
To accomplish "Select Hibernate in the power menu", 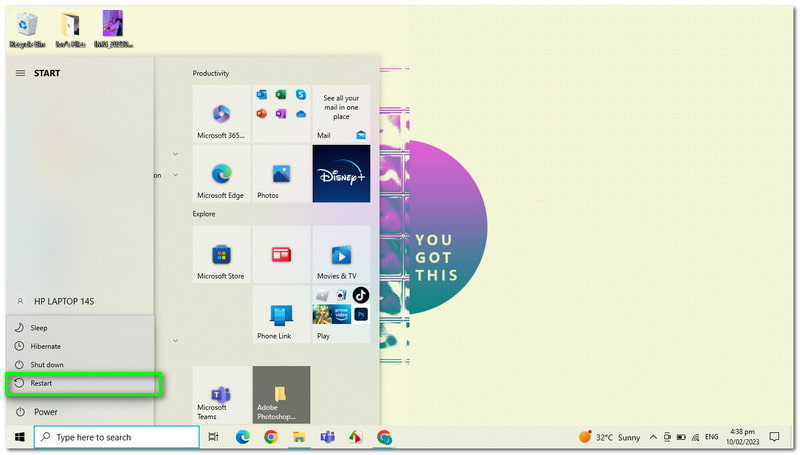I will 81,346.
